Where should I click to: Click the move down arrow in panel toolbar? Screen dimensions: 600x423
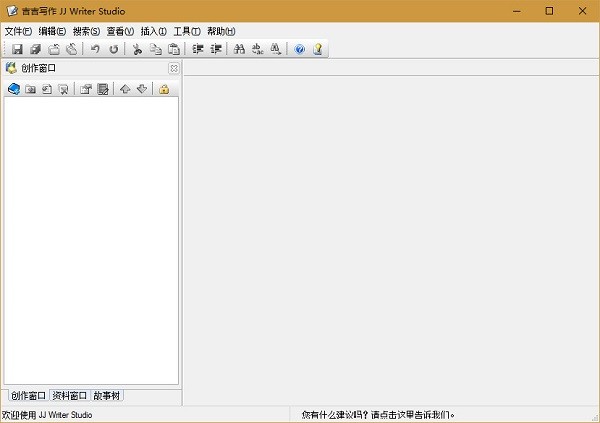[142, 89]
